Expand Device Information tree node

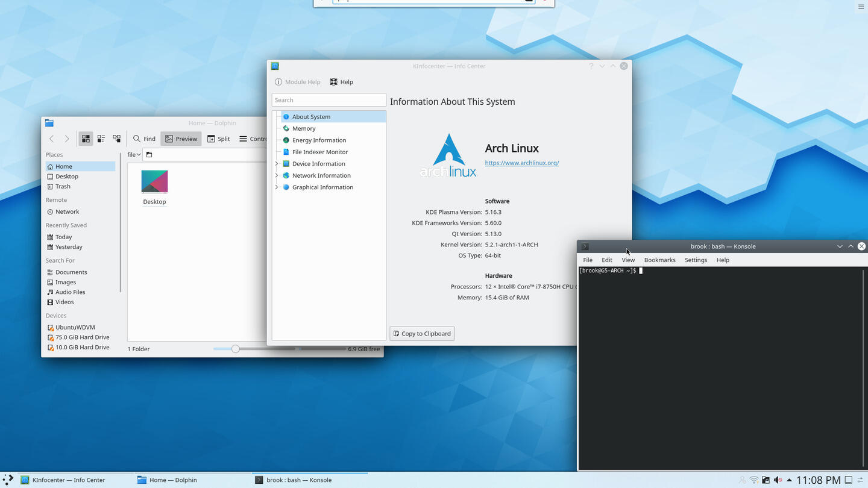[x=277, y=164]
